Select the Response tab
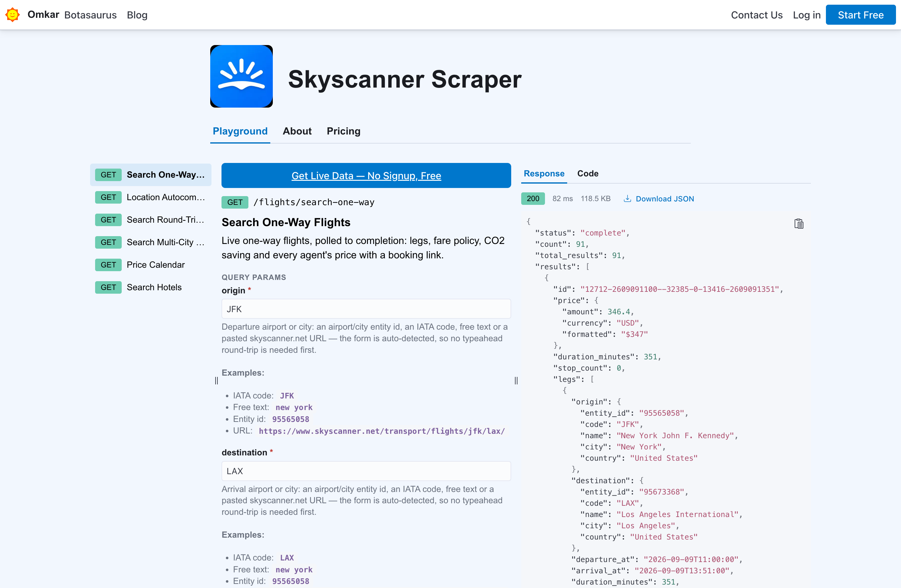Screen dimensions: 901x588 tap(544, 173)
